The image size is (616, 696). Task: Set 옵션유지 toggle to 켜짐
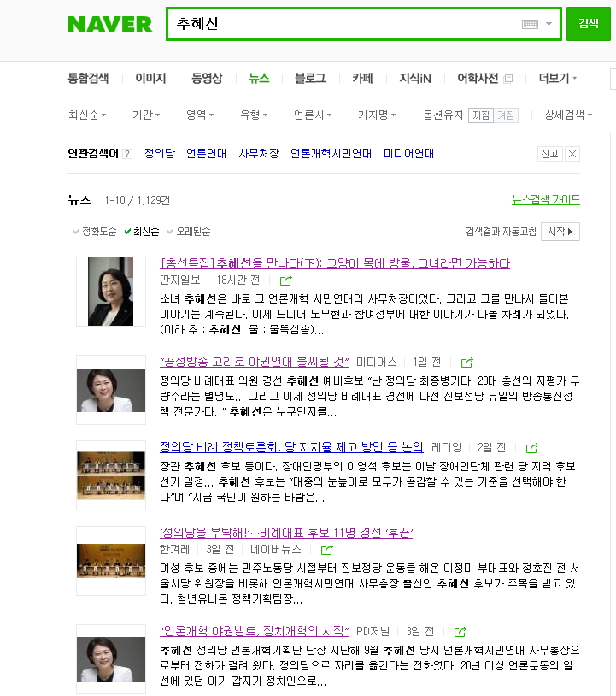pyautogui.click(x=506, y=115)
